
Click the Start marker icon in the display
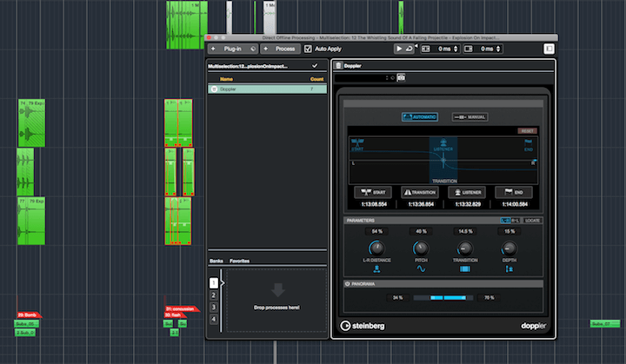(357, 142)
